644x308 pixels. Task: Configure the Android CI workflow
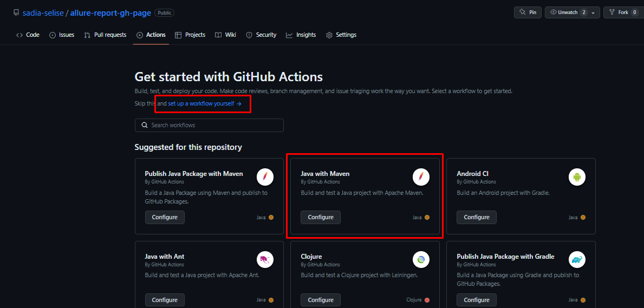tap(477, 217)
